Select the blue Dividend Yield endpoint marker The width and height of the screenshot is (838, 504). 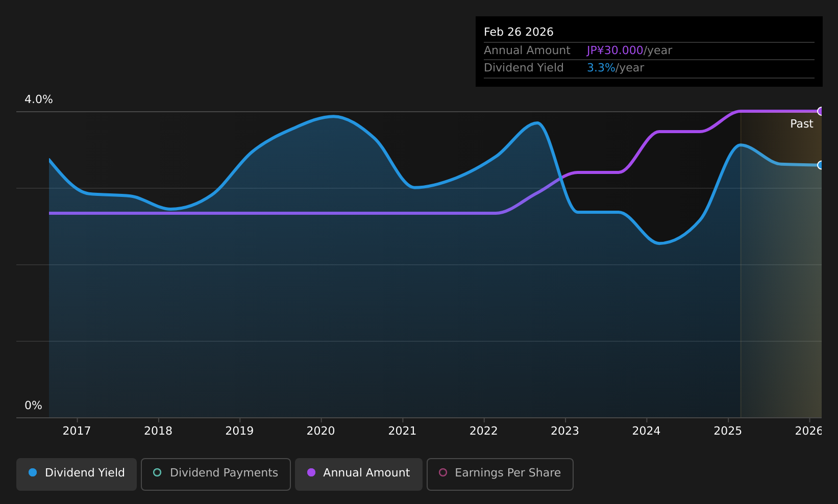821,165
